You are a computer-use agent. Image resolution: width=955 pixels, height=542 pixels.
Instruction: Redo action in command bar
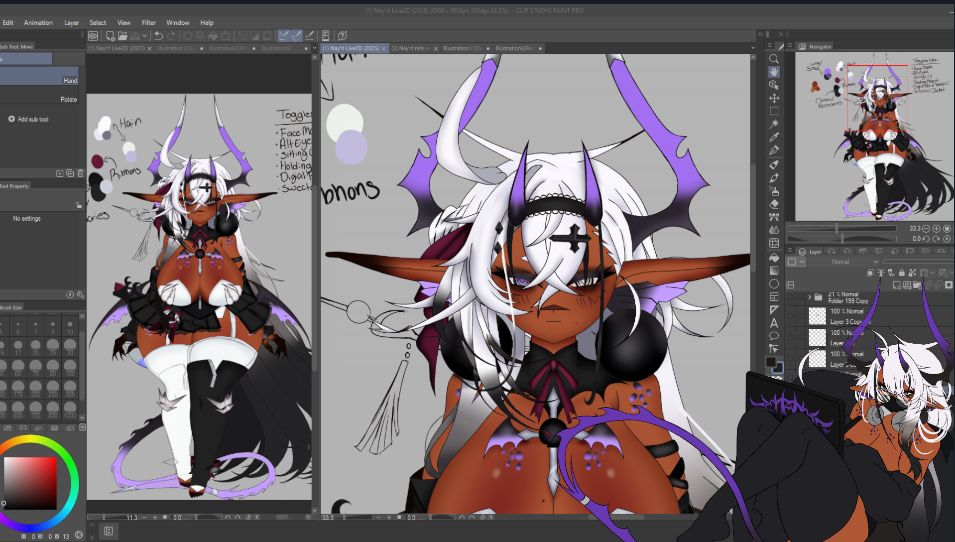[172, 36]
